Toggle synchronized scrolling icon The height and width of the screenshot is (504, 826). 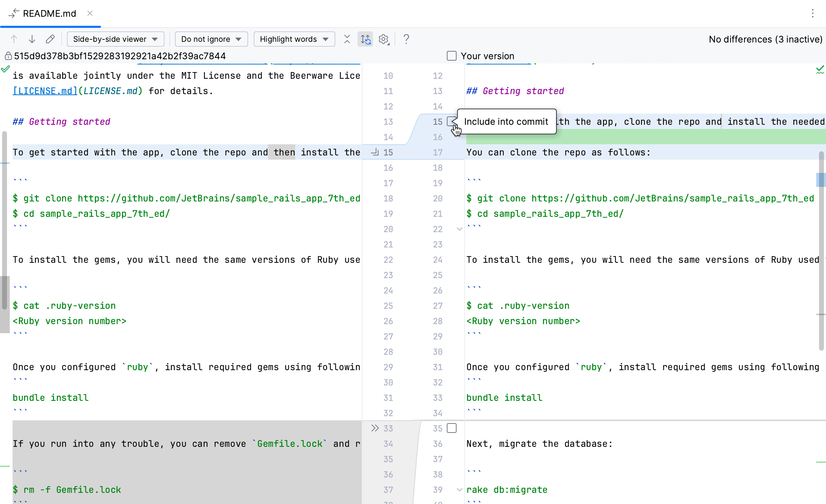[x=365, y=39]
